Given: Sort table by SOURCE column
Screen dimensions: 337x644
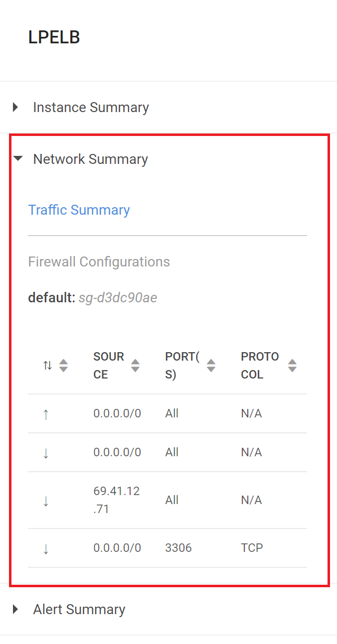Looking at the screenshot, I should (135, 366).
